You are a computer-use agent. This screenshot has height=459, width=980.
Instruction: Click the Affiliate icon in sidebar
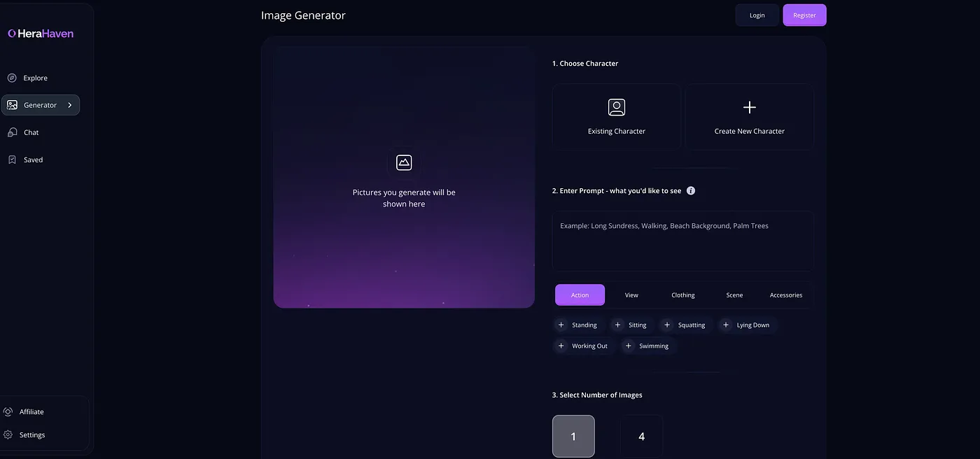pyautogui.click(x=8, y=411)
